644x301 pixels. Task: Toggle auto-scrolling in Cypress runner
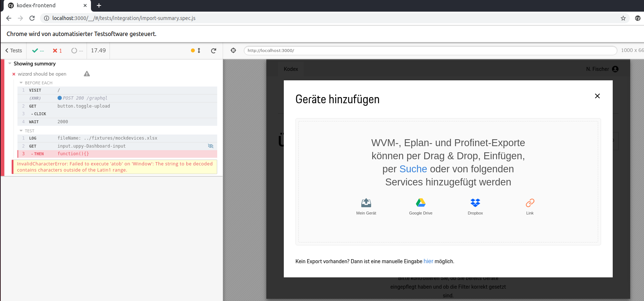tap(196, 51)
